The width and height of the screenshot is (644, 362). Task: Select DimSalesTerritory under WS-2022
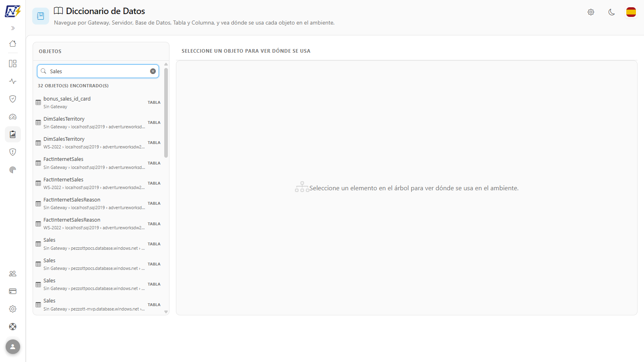tap(98, 143)
